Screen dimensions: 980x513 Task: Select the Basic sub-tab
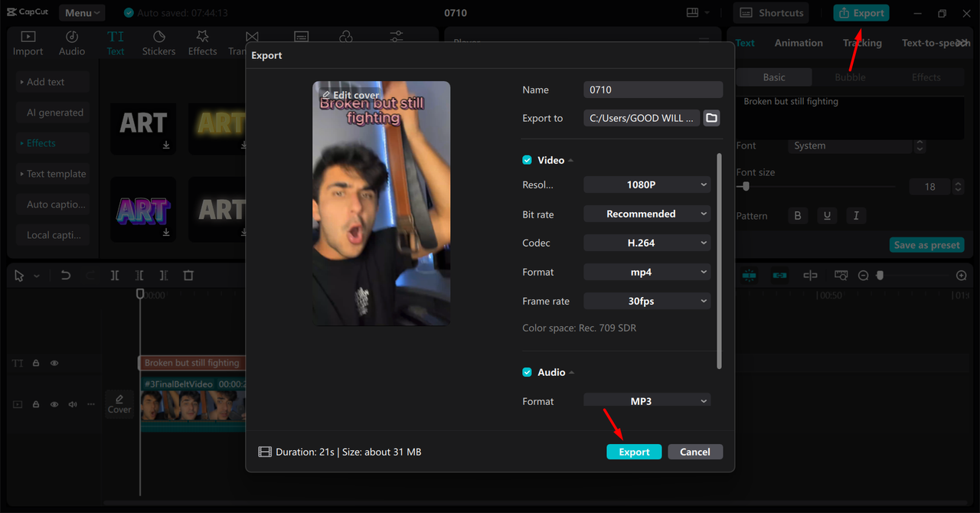point(774,77)
